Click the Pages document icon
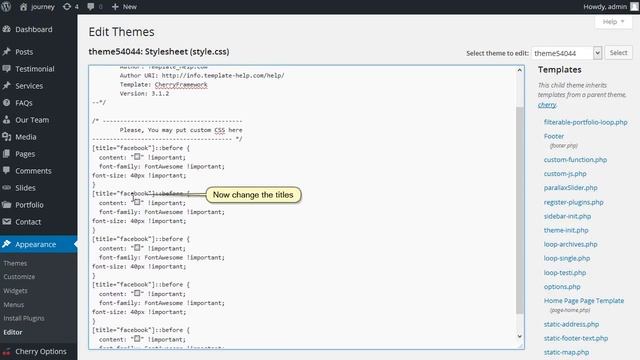640x360 pixels. (x=7, y=153)
